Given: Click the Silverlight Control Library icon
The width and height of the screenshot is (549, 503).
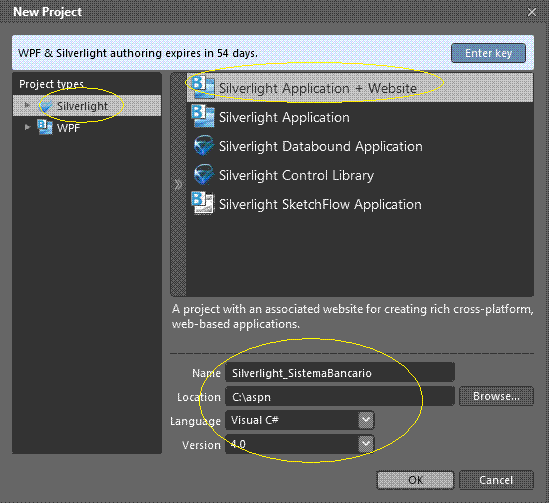Looking at the screenshot, I should click(203, 175).
